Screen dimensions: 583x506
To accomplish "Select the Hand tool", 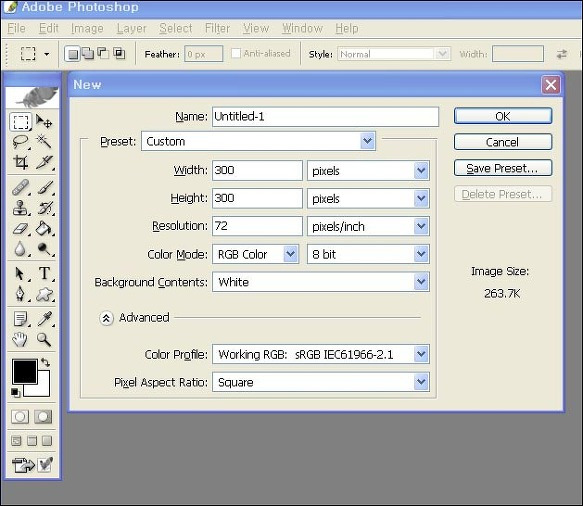I will [x=20, y=339].
